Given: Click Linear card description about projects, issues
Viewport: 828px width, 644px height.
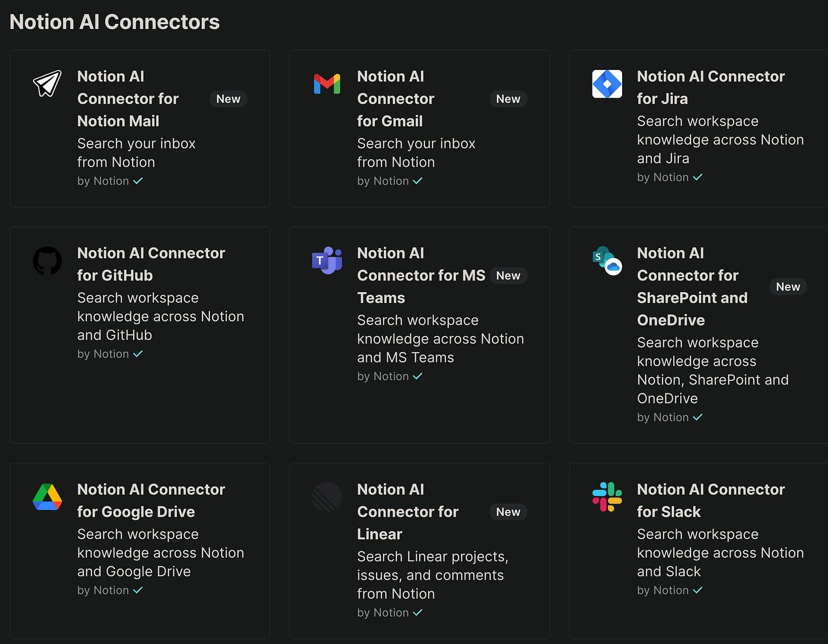Looking at the screenshot, I should click(x=432, y=575).
